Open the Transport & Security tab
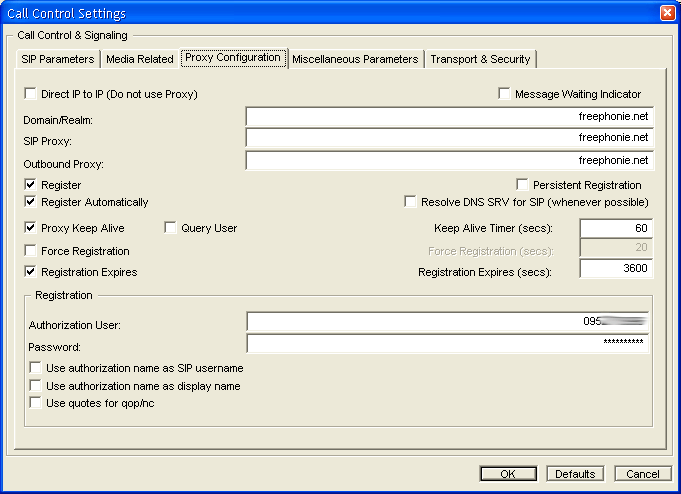681x494 pixels. click(x=480, y=59)
